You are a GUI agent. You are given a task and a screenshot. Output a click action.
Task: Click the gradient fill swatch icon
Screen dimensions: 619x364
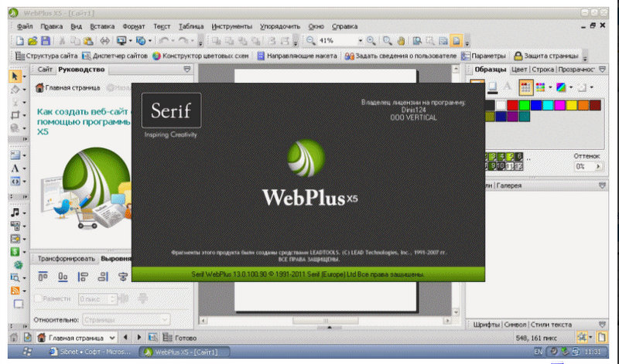click(561, 87)
